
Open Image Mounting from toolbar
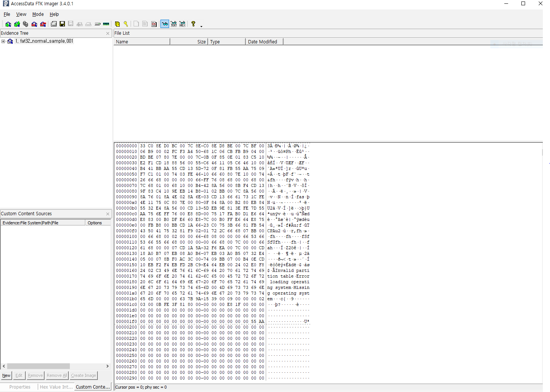(x=25, y=24)
